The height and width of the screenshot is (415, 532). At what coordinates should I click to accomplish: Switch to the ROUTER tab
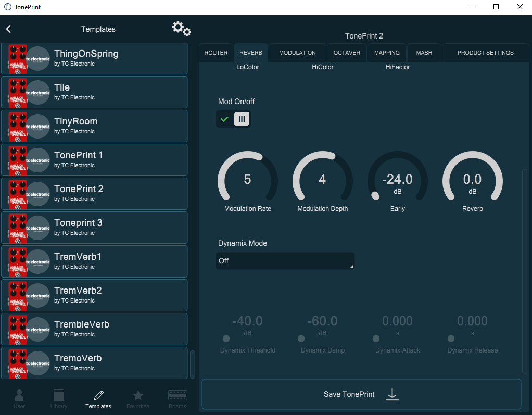click(216, 53)
